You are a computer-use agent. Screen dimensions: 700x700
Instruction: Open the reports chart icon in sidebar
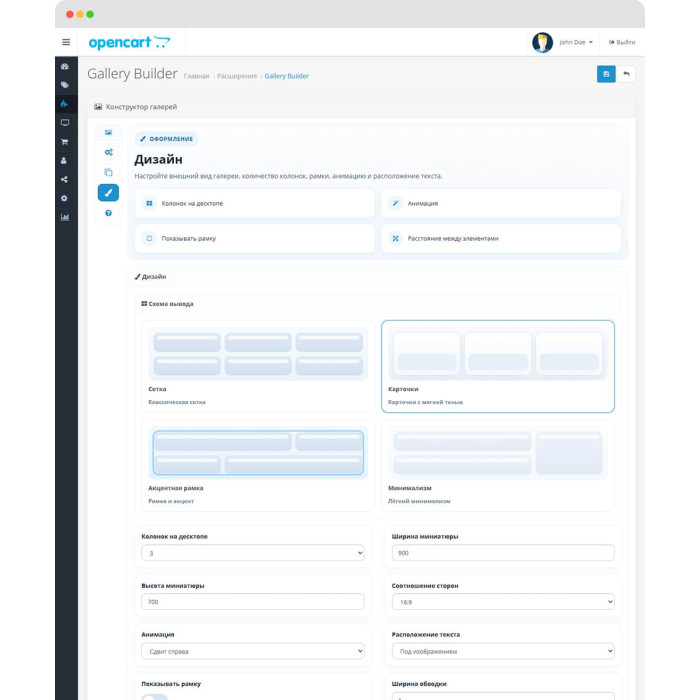pyautogui.click(x=65, y=217)
